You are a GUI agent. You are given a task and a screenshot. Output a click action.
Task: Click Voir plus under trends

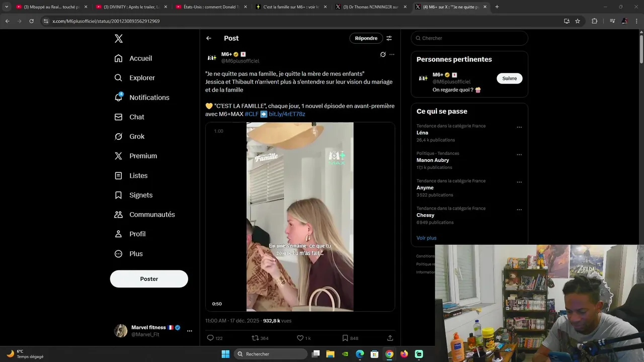pyautogui.click(x=427, y=238)
